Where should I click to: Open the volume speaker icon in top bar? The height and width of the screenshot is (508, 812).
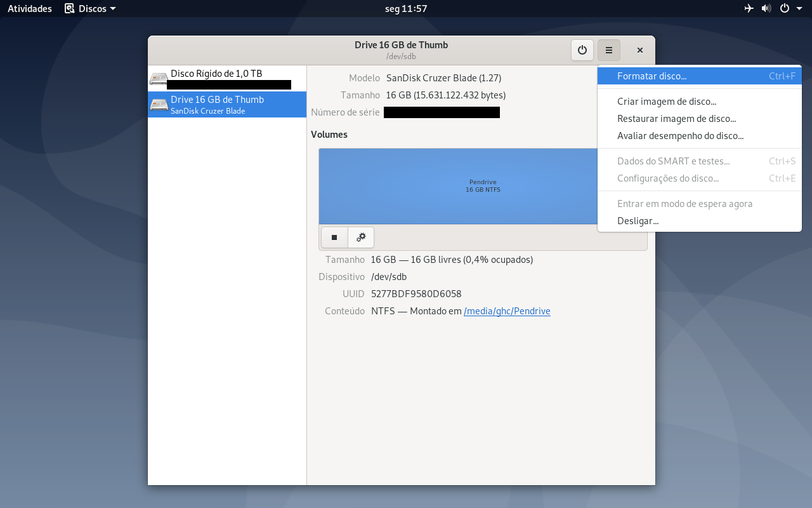click(766, 8)
